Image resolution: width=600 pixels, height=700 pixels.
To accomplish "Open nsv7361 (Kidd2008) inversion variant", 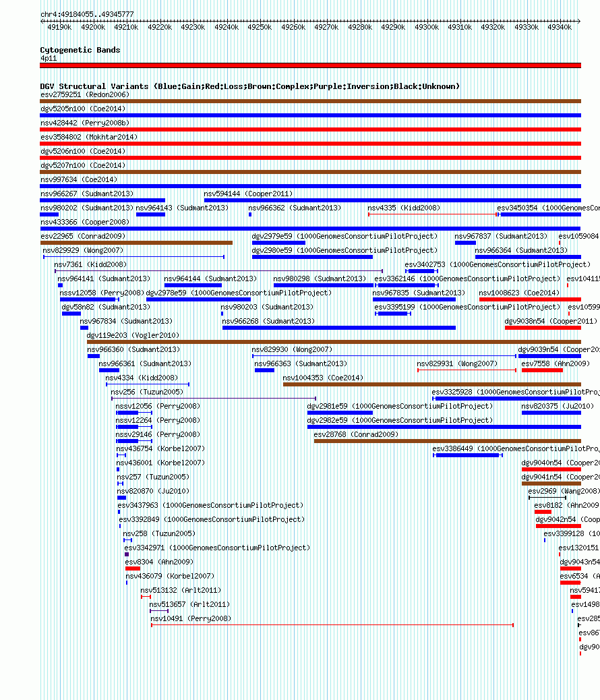I will coord(90,265).
